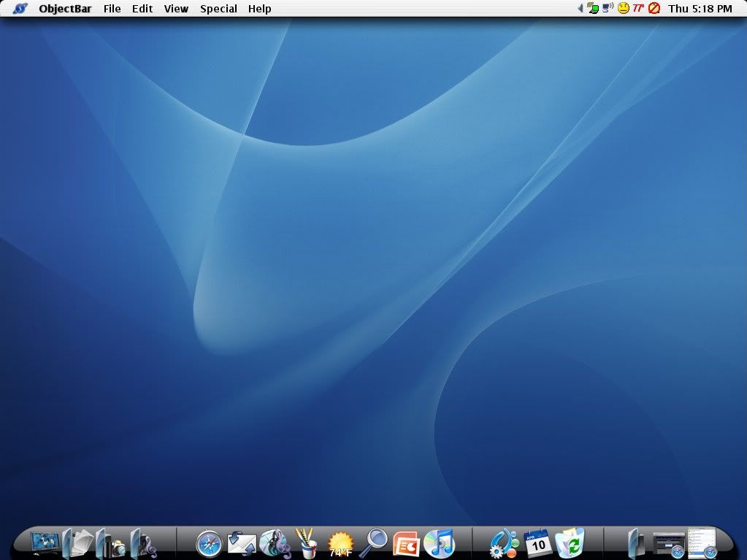Open the documents folder in dock

77,543
